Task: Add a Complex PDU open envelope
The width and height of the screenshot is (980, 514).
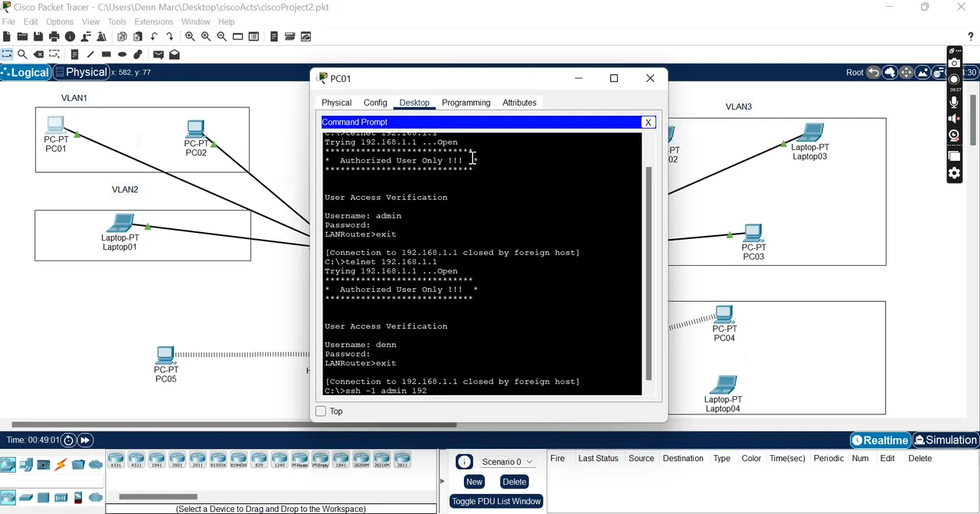Action: 175,54
